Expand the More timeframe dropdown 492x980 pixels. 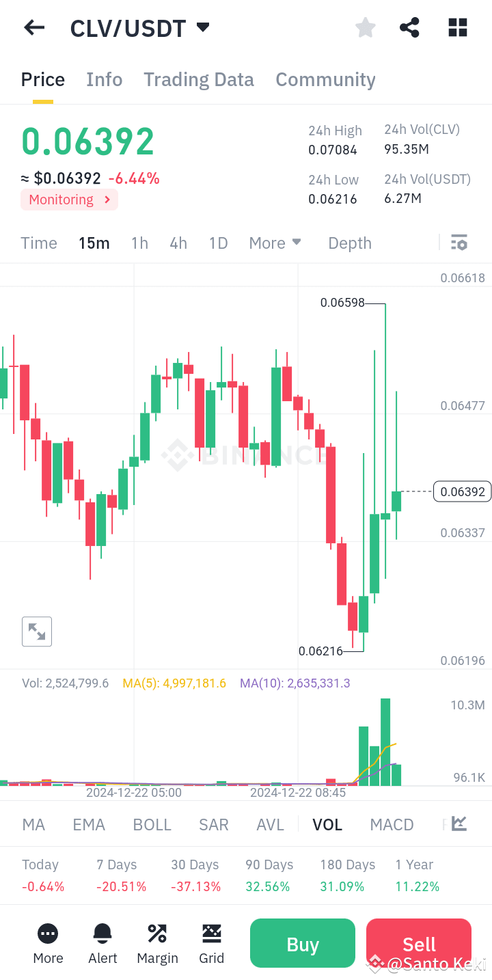[x=275, y=243]
